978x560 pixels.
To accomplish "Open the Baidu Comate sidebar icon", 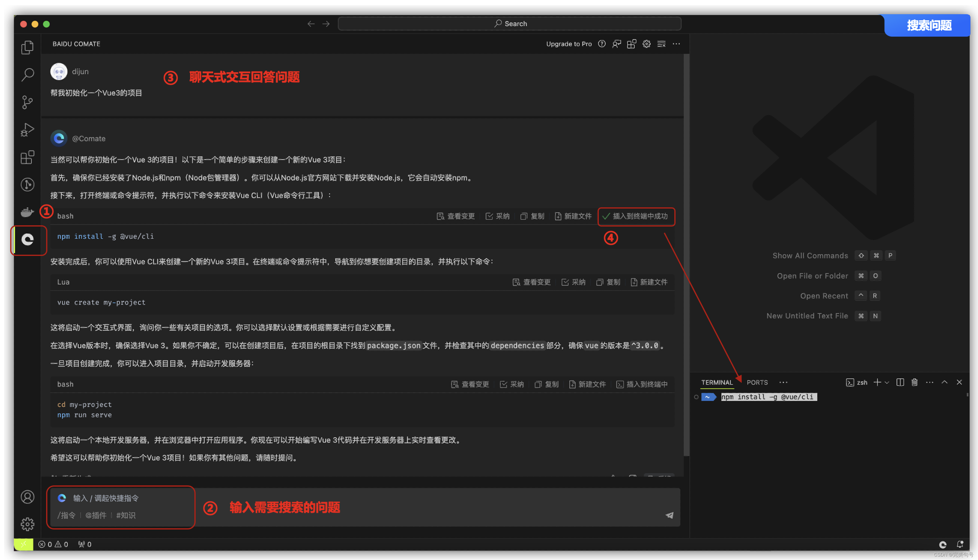I will [x=28, y=240].
